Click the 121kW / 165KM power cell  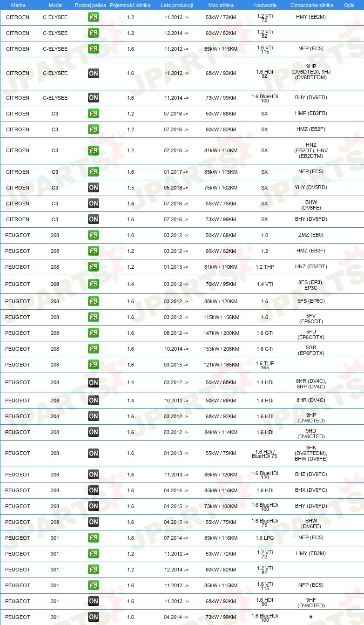[221, 365]
